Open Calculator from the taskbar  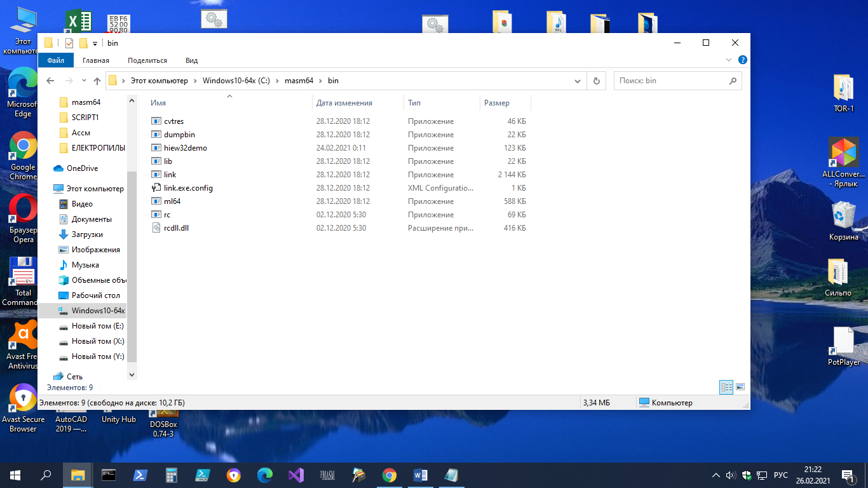(x=171, y=475)
